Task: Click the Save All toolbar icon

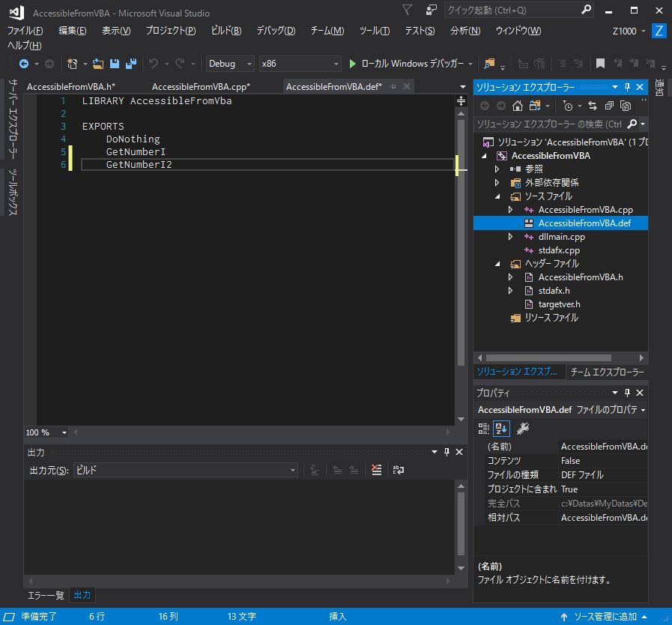Action: tap(130, 64)
